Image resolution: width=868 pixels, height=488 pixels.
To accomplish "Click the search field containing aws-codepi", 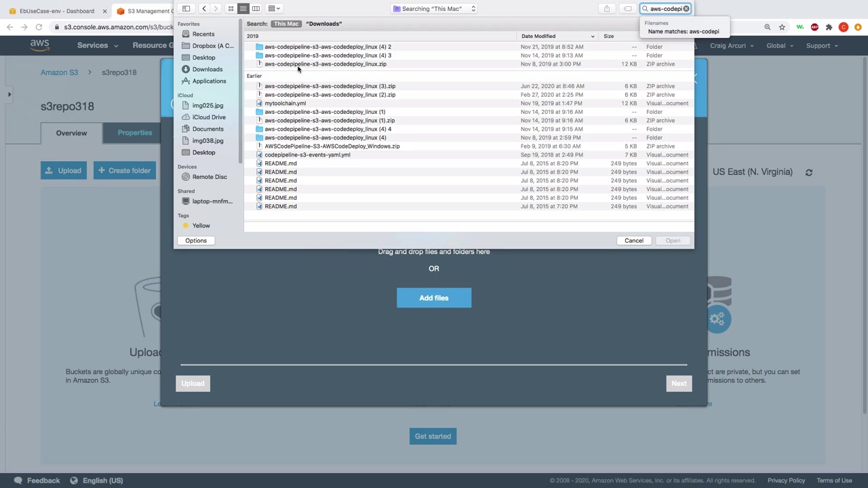I will click(x=665, y=9).
